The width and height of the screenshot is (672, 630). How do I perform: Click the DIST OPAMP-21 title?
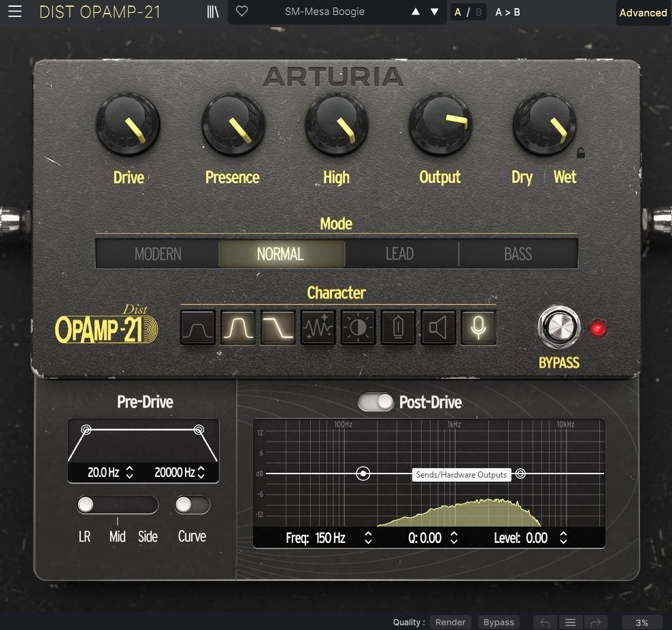coord(99,12)
